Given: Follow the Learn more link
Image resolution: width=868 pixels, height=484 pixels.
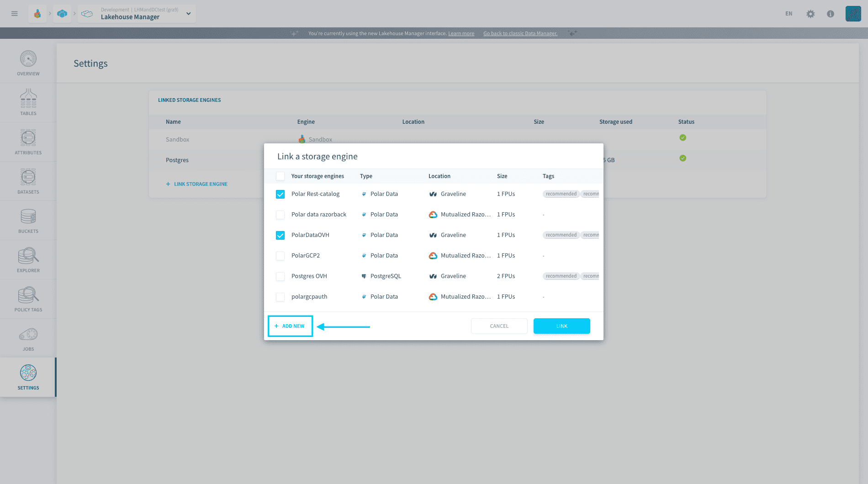Looking at the screenshot, I should pos(461,33).
